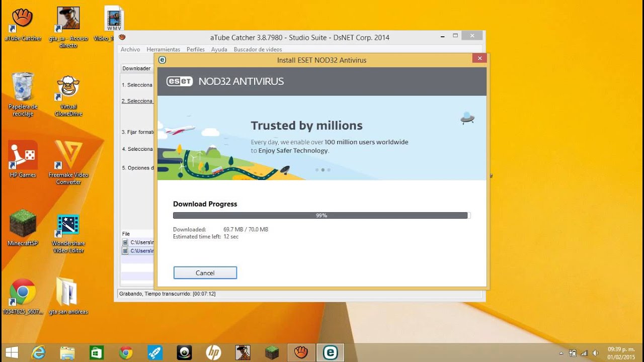
Task: Click the webcam app icon in the taskbar
Action: pos(184,352)
